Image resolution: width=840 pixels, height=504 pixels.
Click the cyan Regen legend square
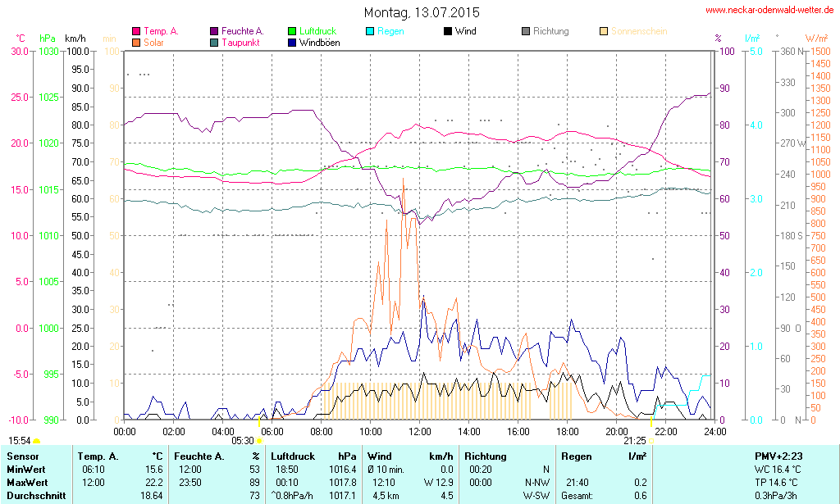(370, 32)
